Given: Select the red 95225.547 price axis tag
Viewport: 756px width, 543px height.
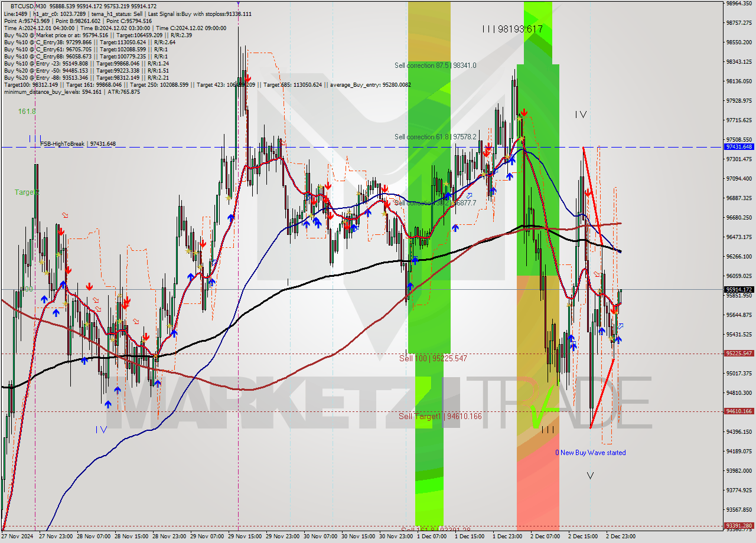Looking at the screenshot, I should [x=739, y=353].
